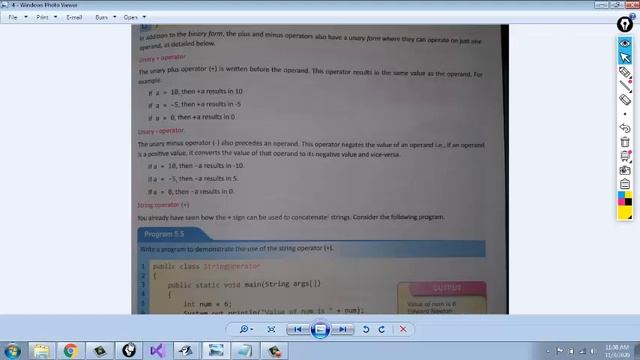The image size is (640, 360).
Task: Open the volume tray icon
Action: tap(593, 351)
